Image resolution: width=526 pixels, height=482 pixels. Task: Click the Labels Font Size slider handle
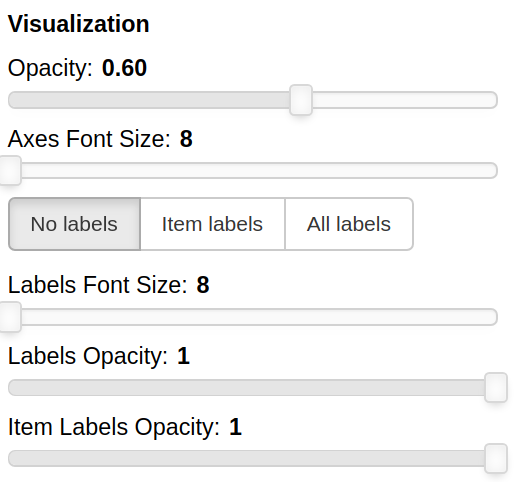10,317
